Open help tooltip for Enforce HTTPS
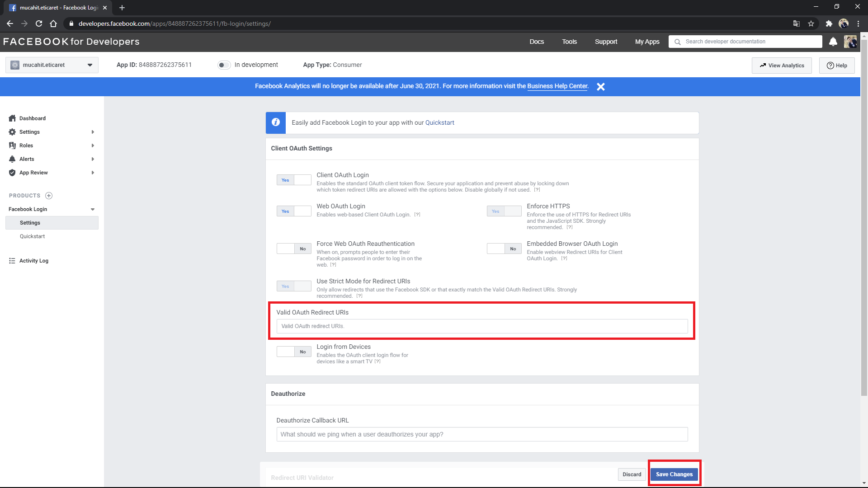The image size is (868, 488). point(570,227)
